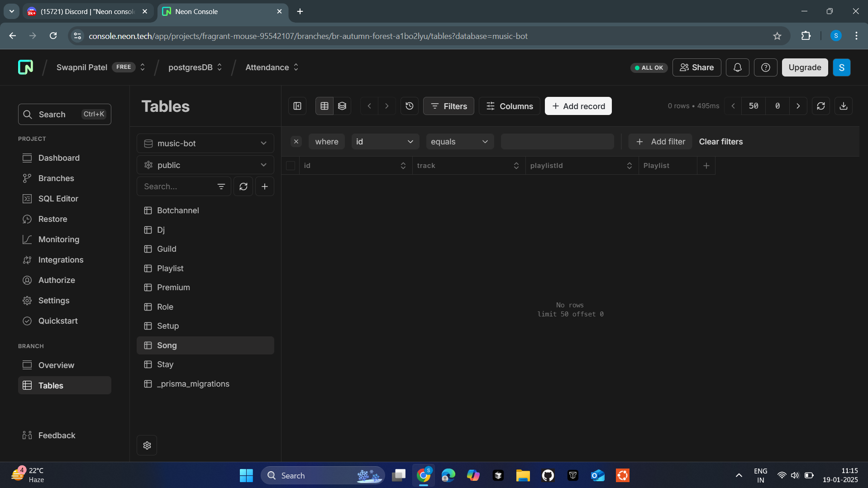Screen dimensions: 868x488
Task: Go to Branches page
Action: point(65,178)
